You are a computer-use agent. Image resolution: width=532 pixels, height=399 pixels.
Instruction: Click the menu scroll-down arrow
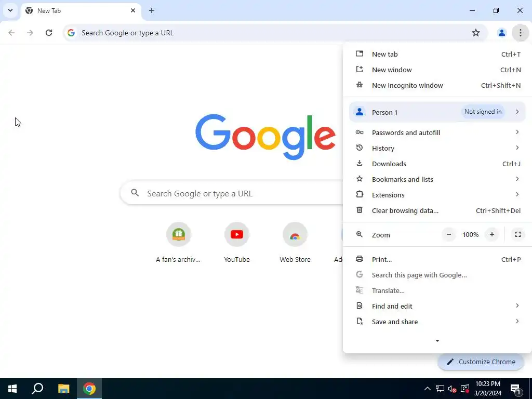pyautogui.click(x=437, y=341)
